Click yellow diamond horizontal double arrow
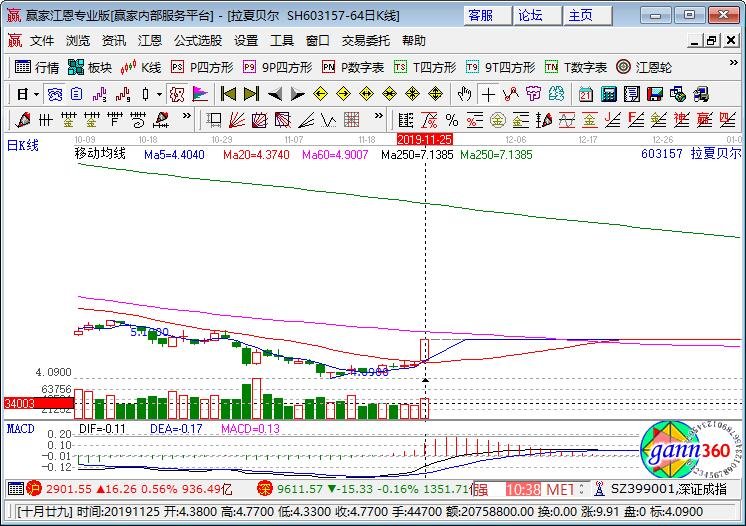 (x=366, y=94)
